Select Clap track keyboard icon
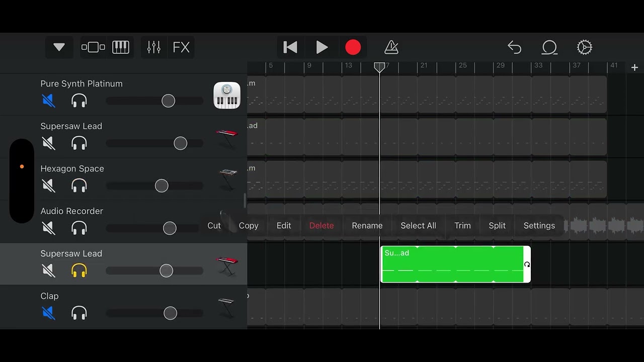This screenshot has height=362, width=644. pyautogui.click(x=226, y=308)
